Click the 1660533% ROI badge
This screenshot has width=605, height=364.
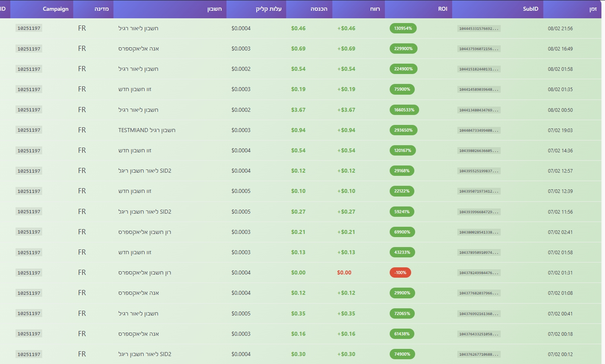coord(404,110)
